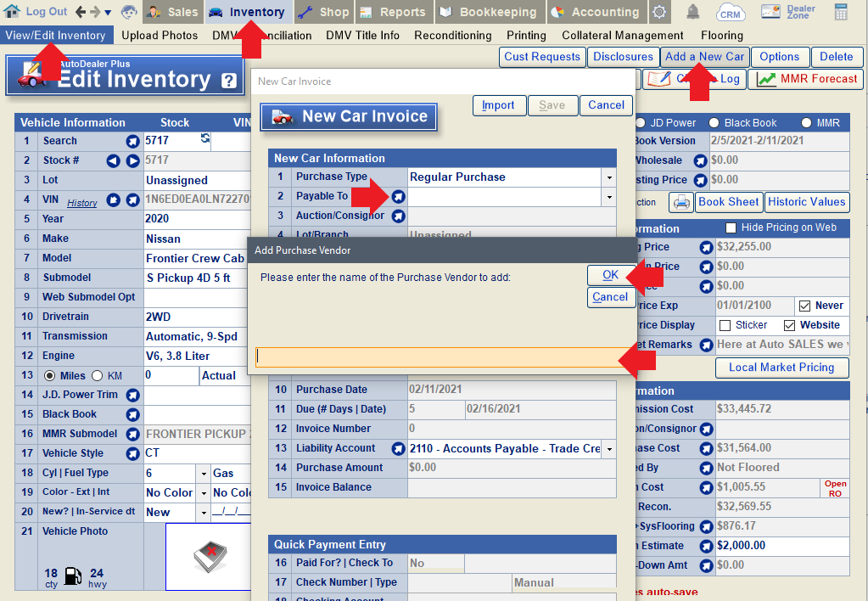Open the CRM cloud icon
This screenshot has width=868, height=601.
tap(730, 12)
